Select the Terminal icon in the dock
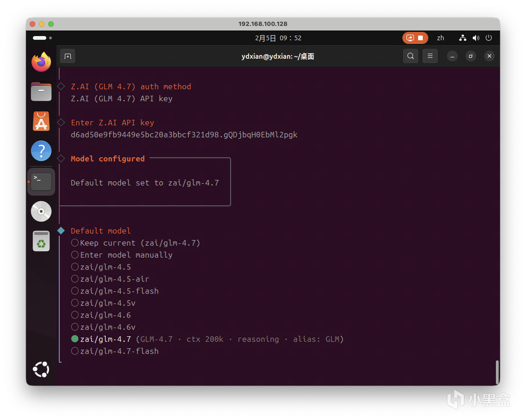Screen dimensions: 526x420 point(41,182)
